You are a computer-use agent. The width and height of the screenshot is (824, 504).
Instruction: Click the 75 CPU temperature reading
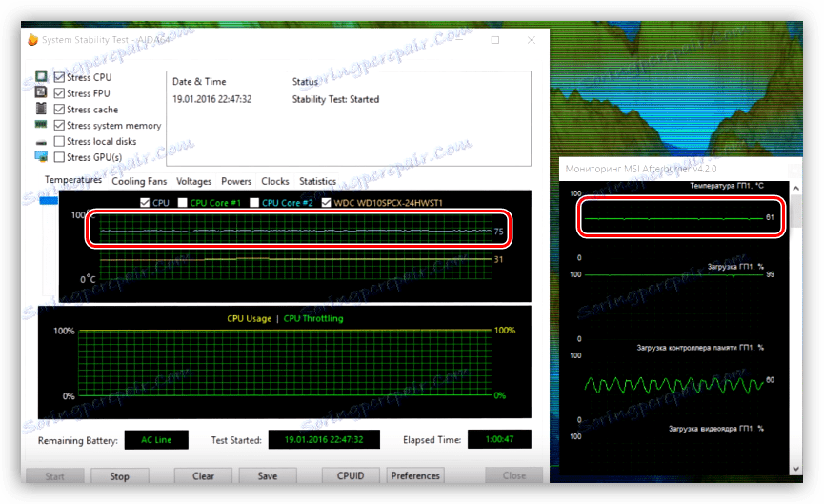[499, 232]
